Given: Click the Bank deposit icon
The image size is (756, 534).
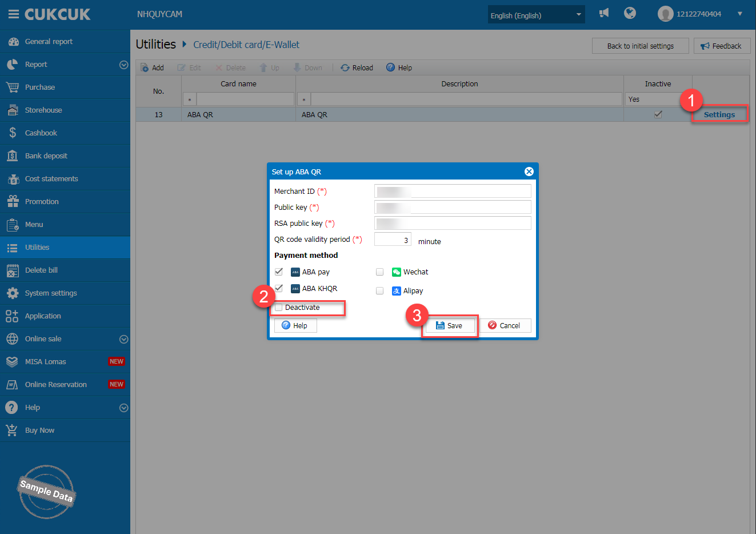Looking at the screenshot, I should (12, 156).
